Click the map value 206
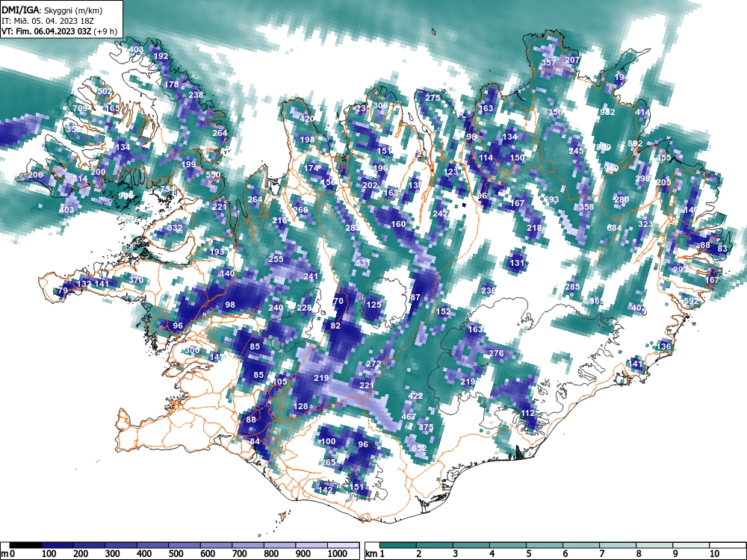The image size is (747, 560). (x=35, y=175)
